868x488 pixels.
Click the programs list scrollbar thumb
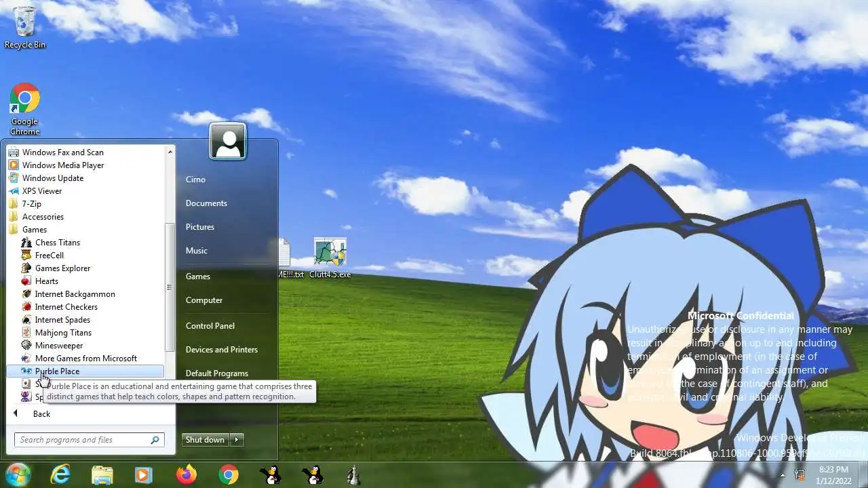(x=170, y=287)
